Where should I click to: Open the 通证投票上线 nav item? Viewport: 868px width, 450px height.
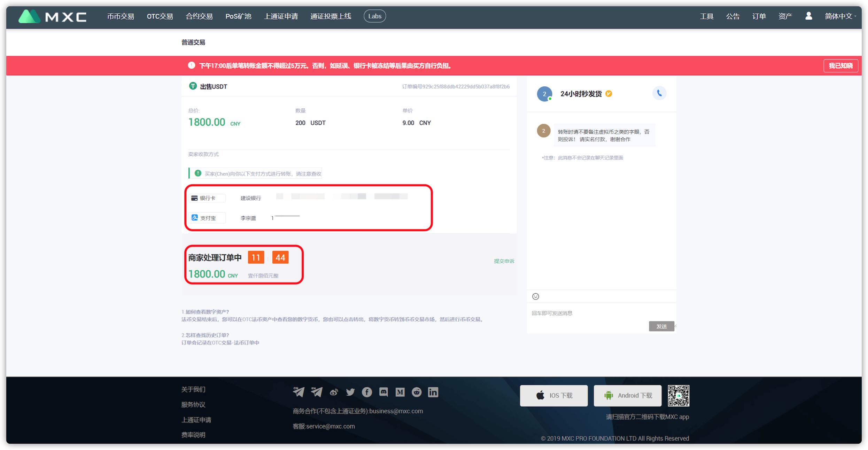[331, 16]
